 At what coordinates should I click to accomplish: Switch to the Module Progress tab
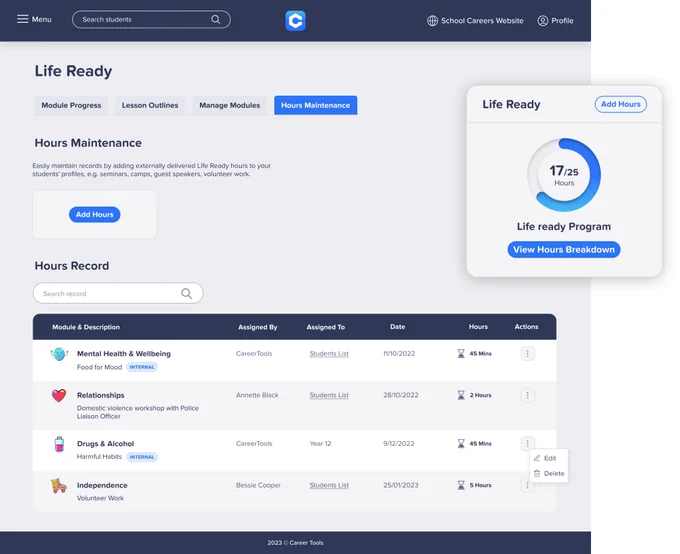pos(71,105)
